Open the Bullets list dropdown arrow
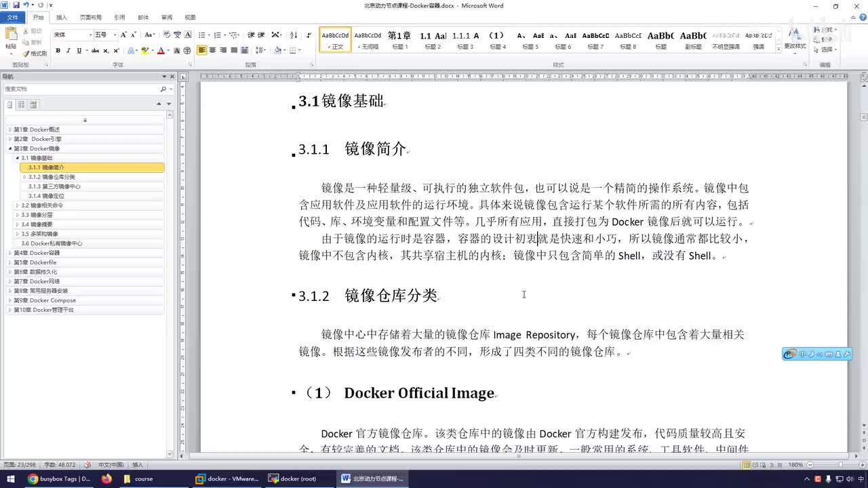 tap(209, 35)
